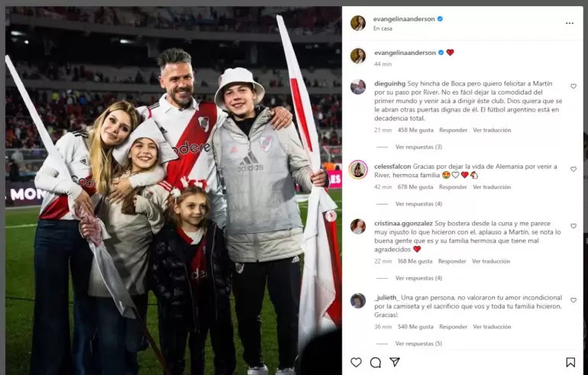Click Ver traducción on celessfalcon's comment

tap(492, 187)
